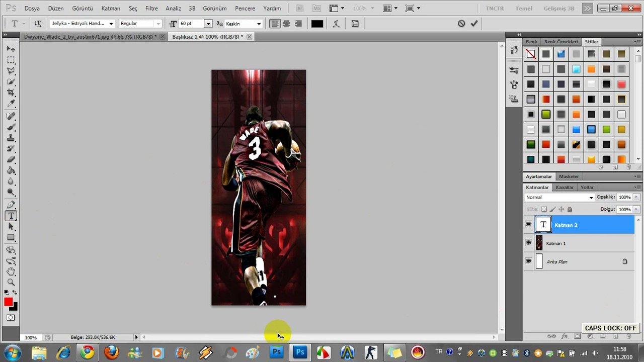
Task: Align text right
Action: 298,24
